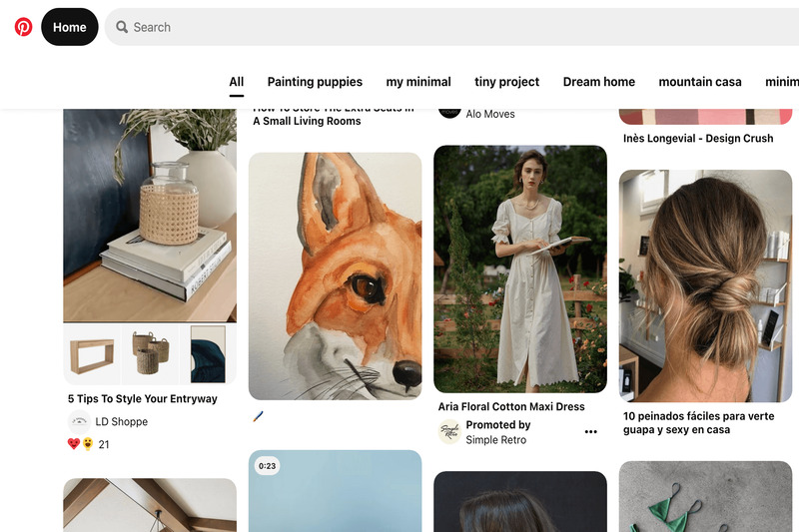Screen dimensions: 799x532
Task: Select the tiny project tab
Action: click(x=506, y=82)
